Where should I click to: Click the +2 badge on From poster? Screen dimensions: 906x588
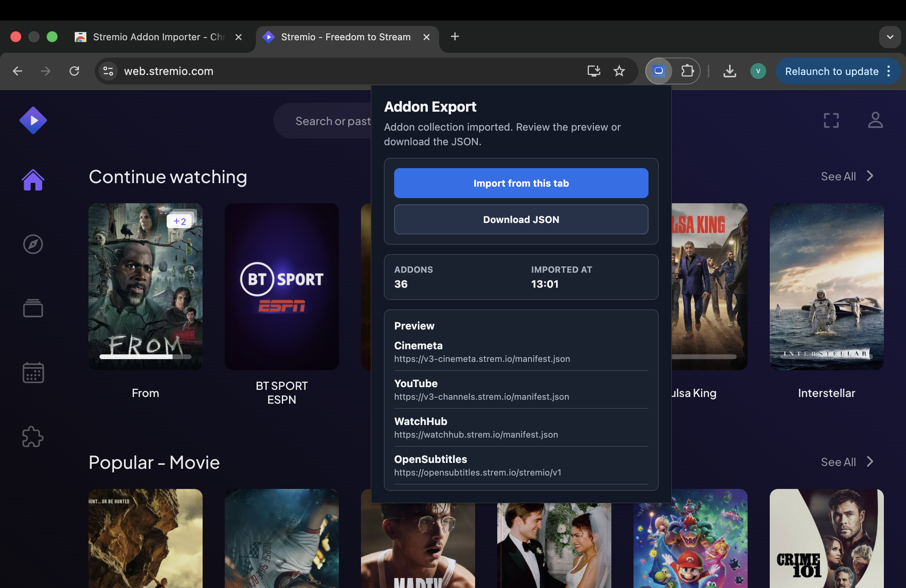coord(180,221)
